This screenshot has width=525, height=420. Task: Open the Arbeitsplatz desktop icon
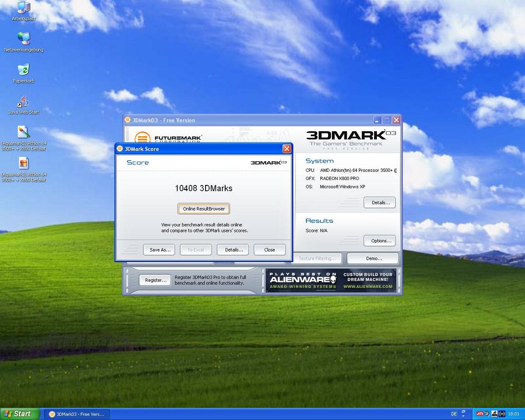(x=23, y=11)
